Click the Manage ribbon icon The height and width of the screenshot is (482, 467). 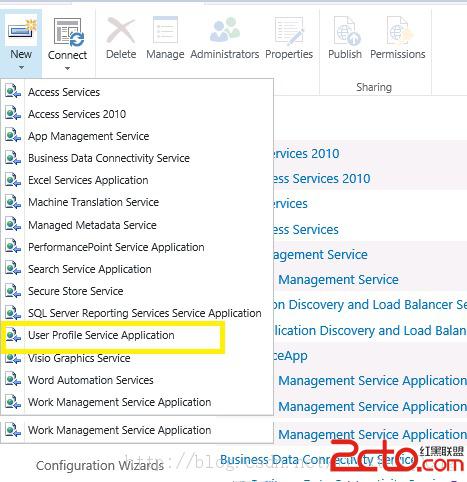[165, 30]
